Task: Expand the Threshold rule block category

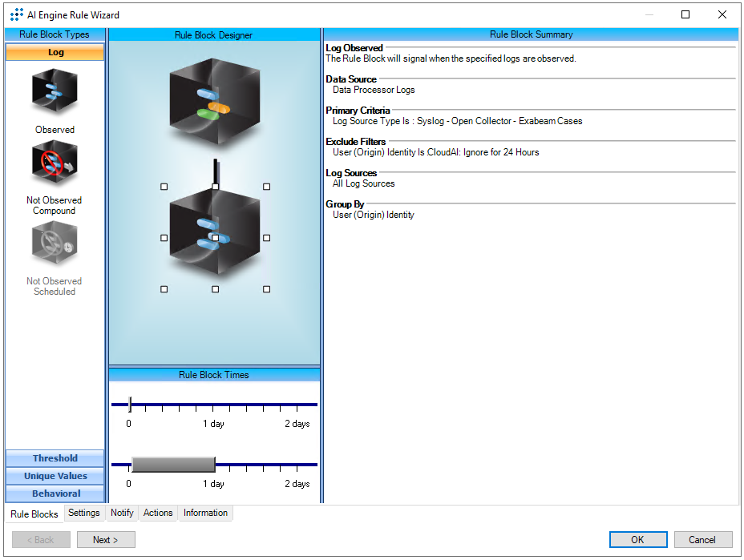Action: click(55, 458)
